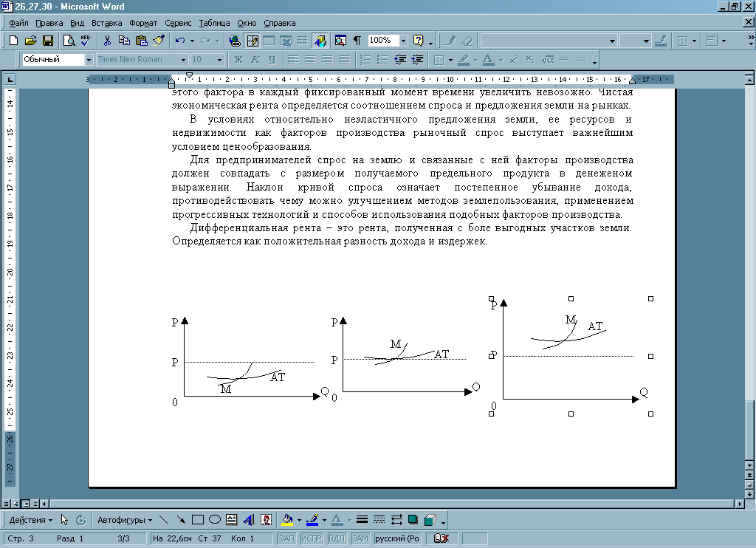
Task: Insert table icon in standard toolbar
Action: (269, 41)
